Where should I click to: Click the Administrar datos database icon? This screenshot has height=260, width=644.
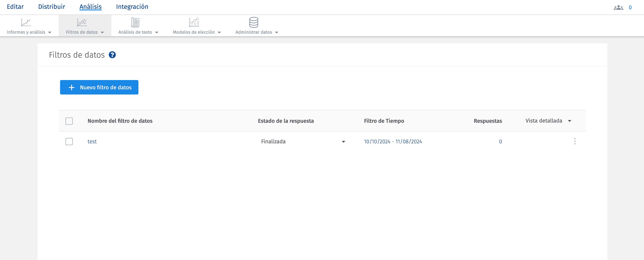click(x=254, y=23)
